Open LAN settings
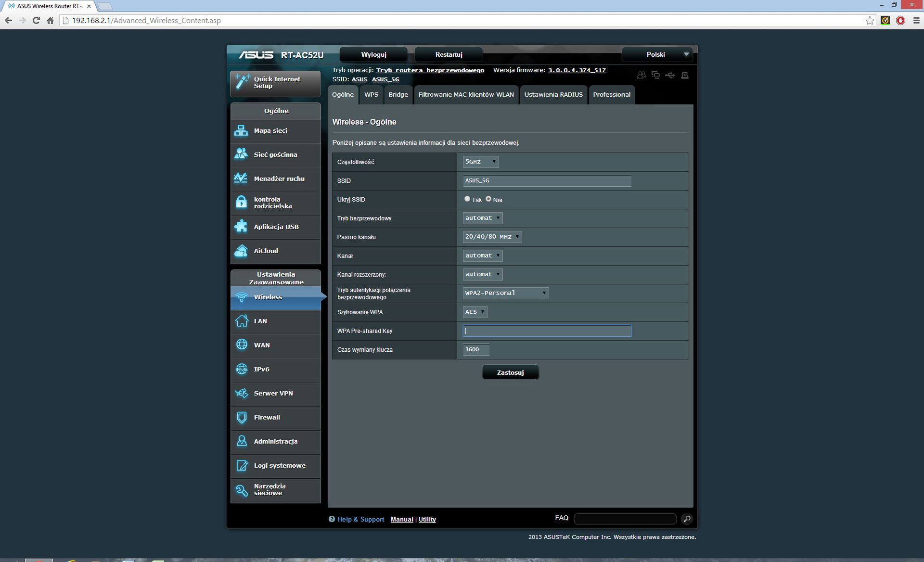The width and height of the screenshot is (924, 562). [275, 321]
